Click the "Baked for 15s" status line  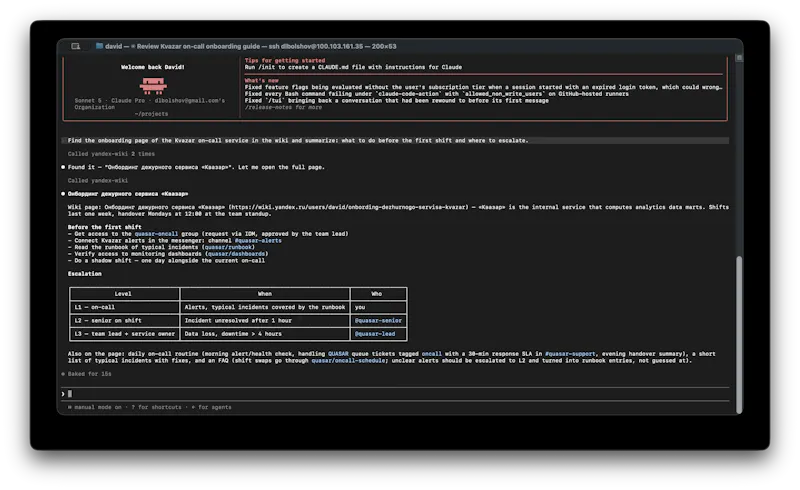(86, 374)
